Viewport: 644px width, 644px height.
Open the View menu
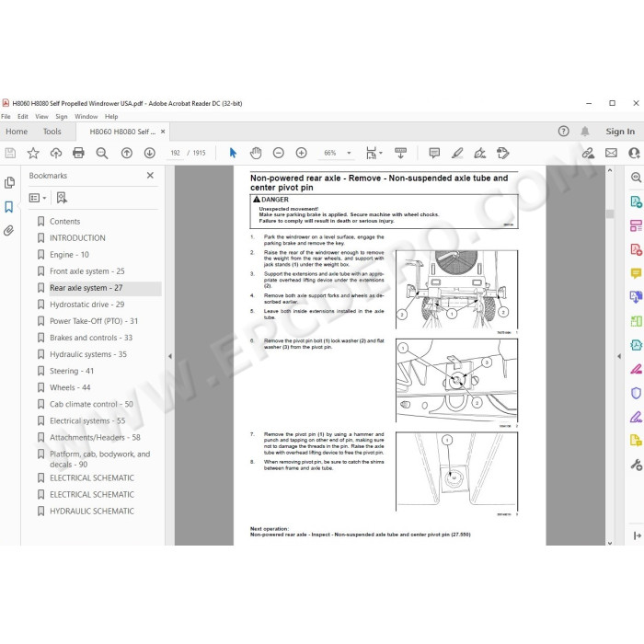(42, 117)
